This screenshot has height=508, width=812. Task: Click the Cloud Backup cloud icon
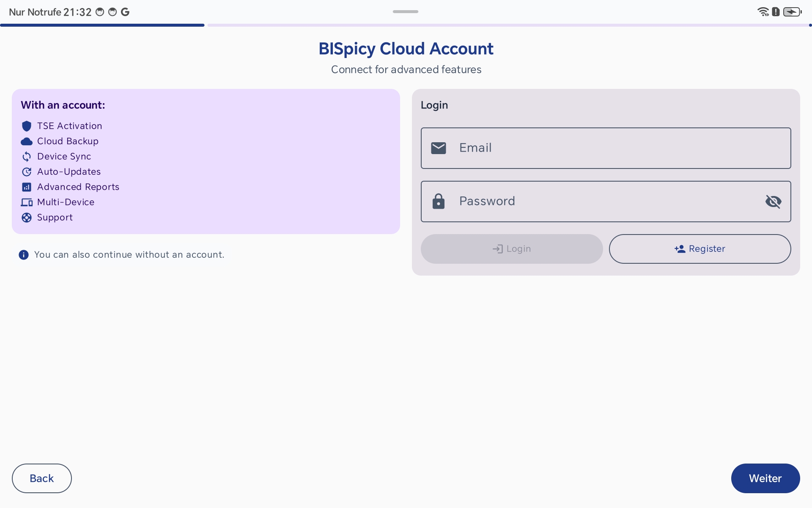pyautogui.click(x=27, y=141)
